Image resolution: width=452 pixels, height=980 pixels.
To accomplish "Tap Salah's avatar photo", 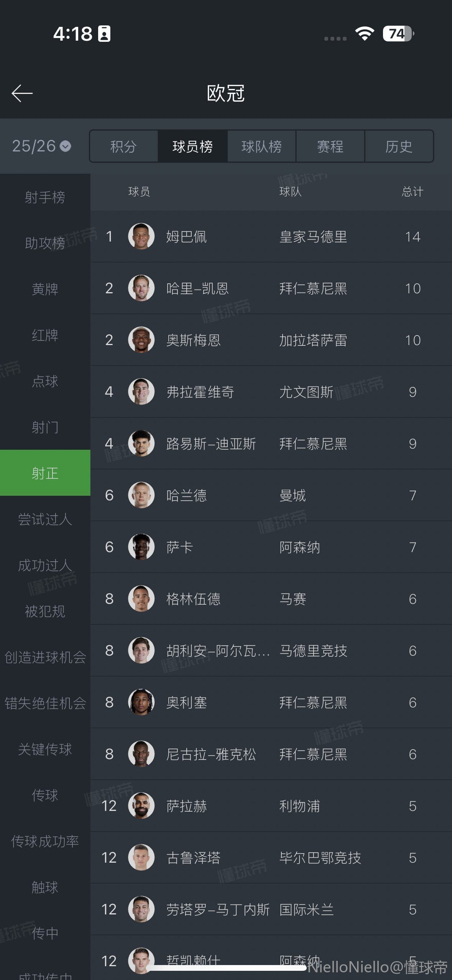I will tap(141, 806).
